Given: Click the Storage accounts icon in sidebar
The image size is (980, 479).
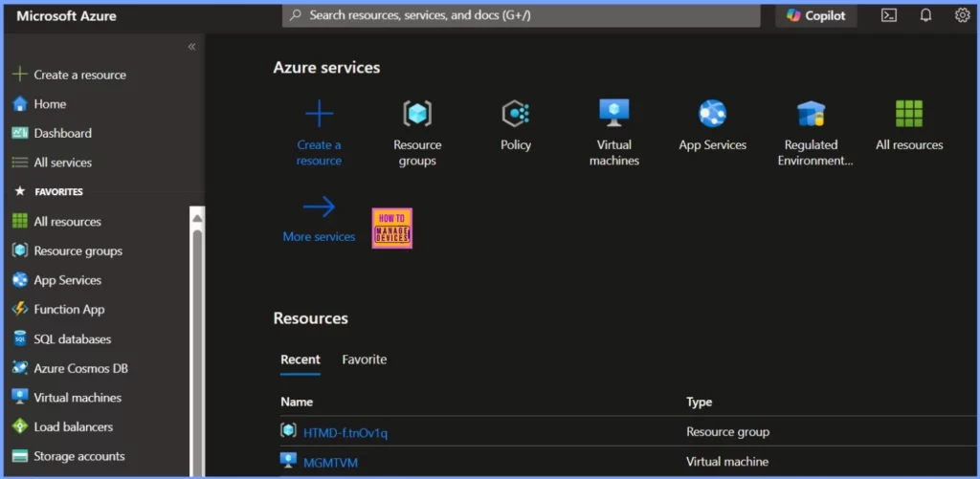Looking at the screenshot, I should coord(20,456).
